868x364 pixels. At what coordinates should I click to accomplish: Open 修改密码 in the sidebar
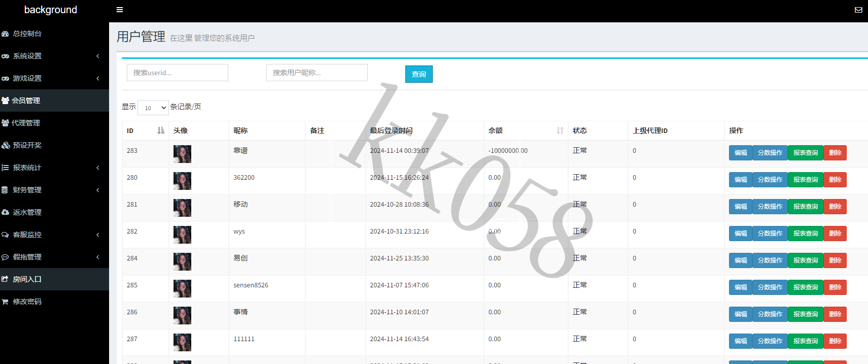tap(54, 302)
